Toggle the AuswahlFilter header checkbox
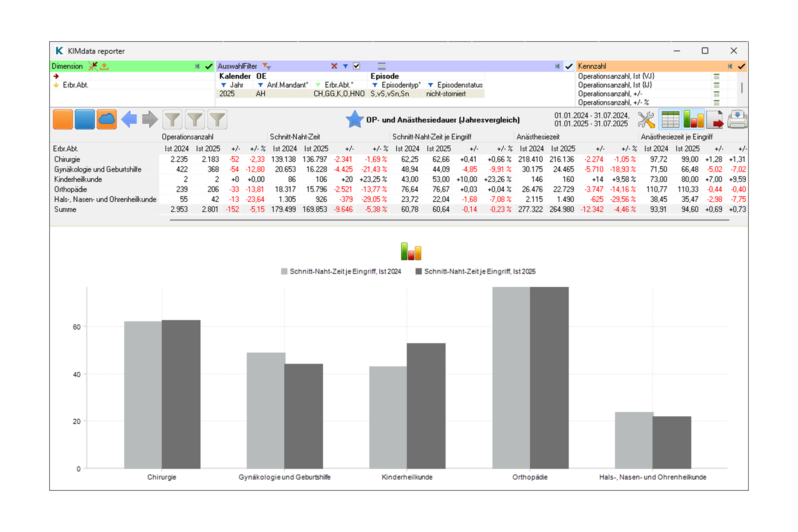This screenshot has height=532, width=798. [x=356, y=66]
